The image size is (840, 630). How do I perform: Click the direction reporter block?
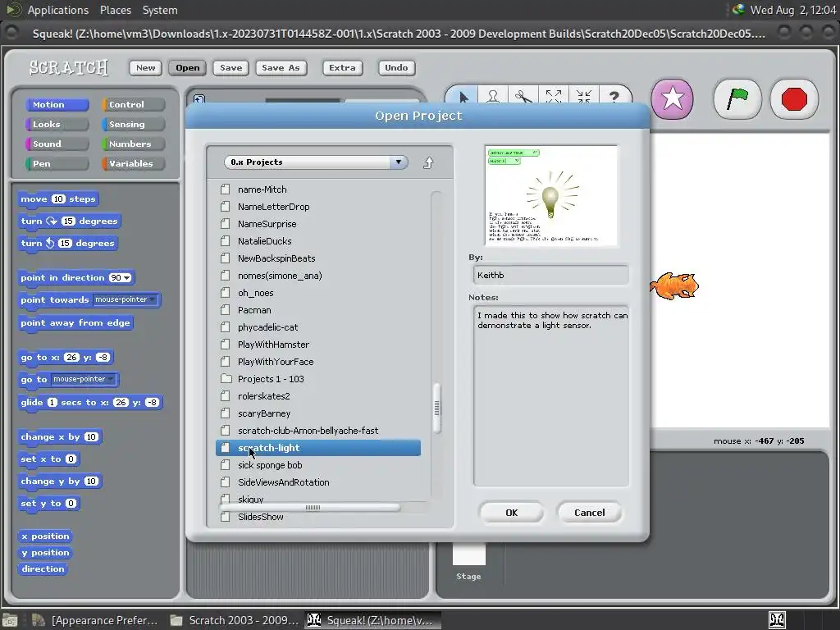click(x=43, y=569)
